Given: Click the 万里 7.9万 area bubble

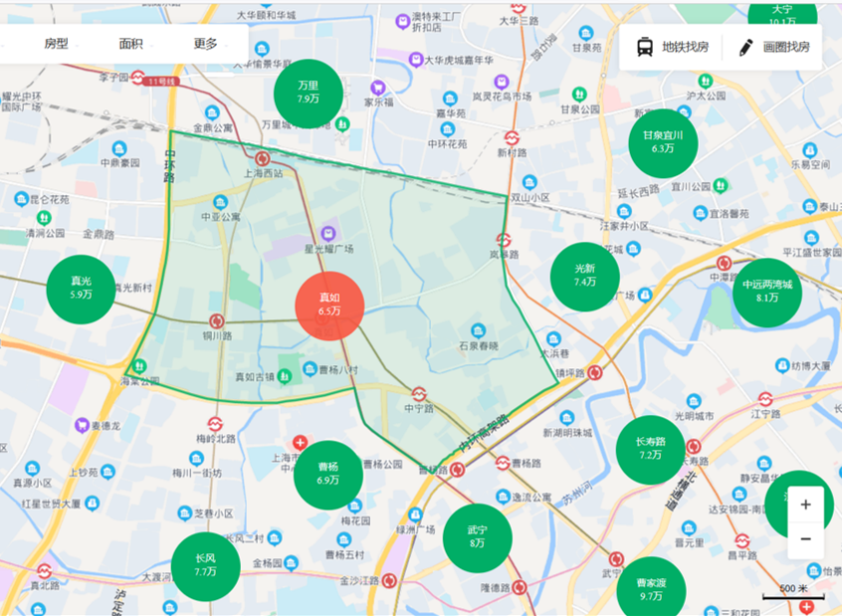Looking at the screenshot, I should (308, 93).
